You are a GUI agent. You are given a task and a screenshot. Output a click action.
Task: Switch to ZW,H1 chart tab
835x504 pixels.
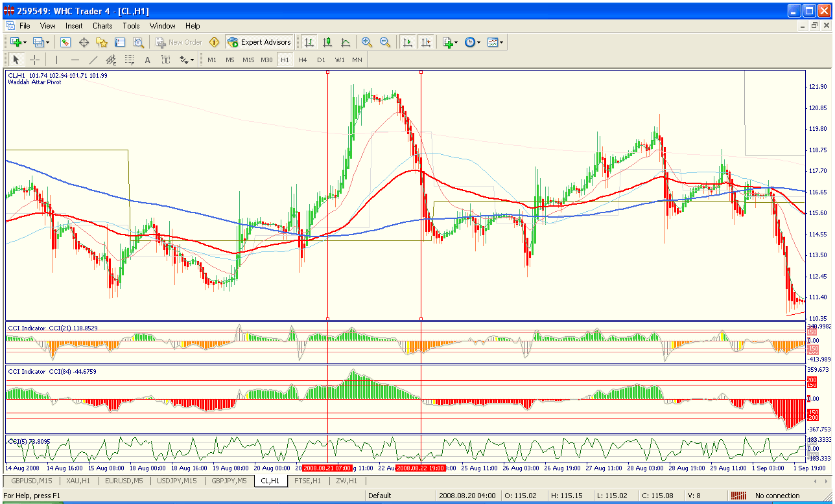point(347,481)
